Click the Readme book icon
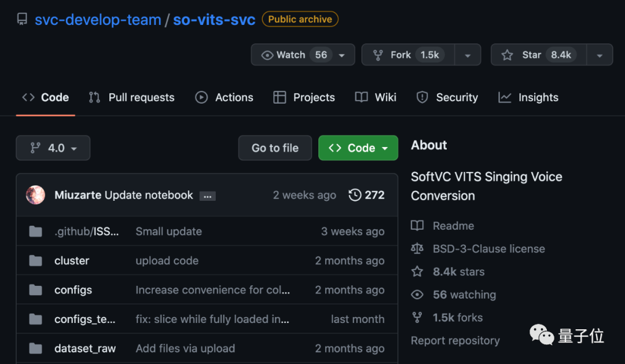 pos(417,226)
